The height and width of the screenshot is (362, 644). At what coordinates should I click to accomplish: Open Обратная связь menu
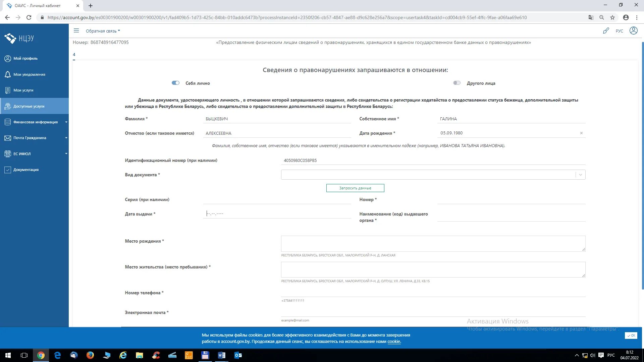click(103, 31)
